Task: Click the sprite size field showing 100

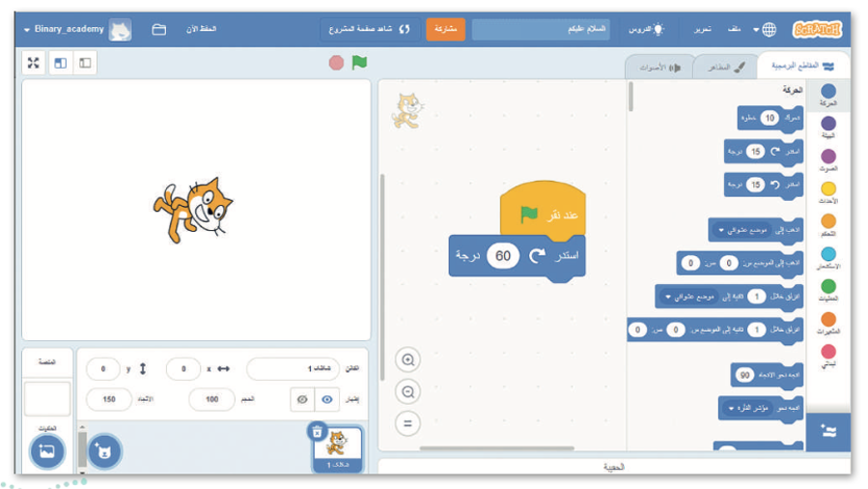Action: coord(212,399)
